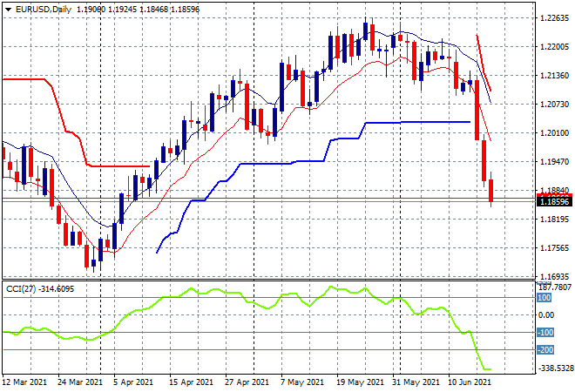This screenshot has width=575, height=392.
Task: Select the 1.16935 price scale value
Action: (554, 276)
